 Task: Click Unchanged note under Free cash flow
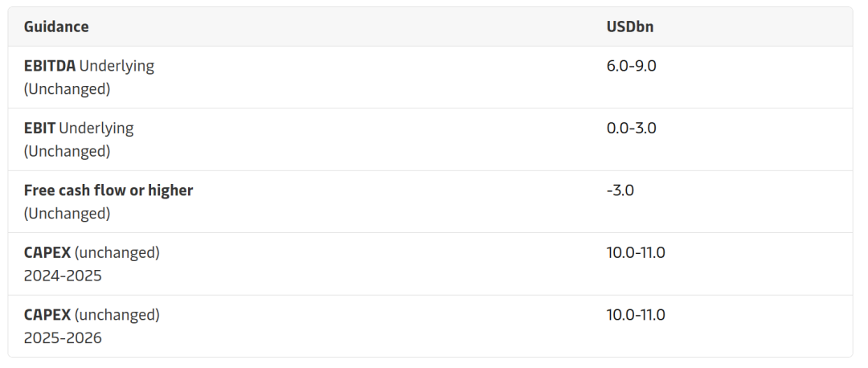point(67,214)
